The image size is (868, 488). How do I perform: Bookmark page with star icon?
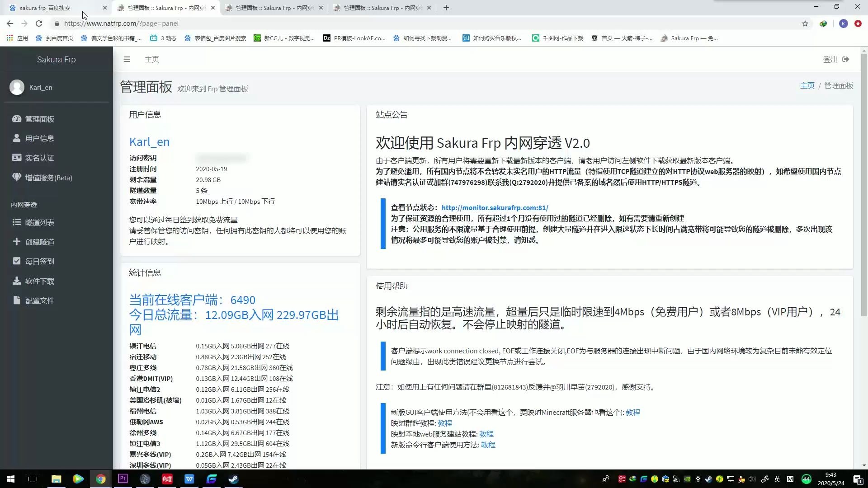(805, 23)
